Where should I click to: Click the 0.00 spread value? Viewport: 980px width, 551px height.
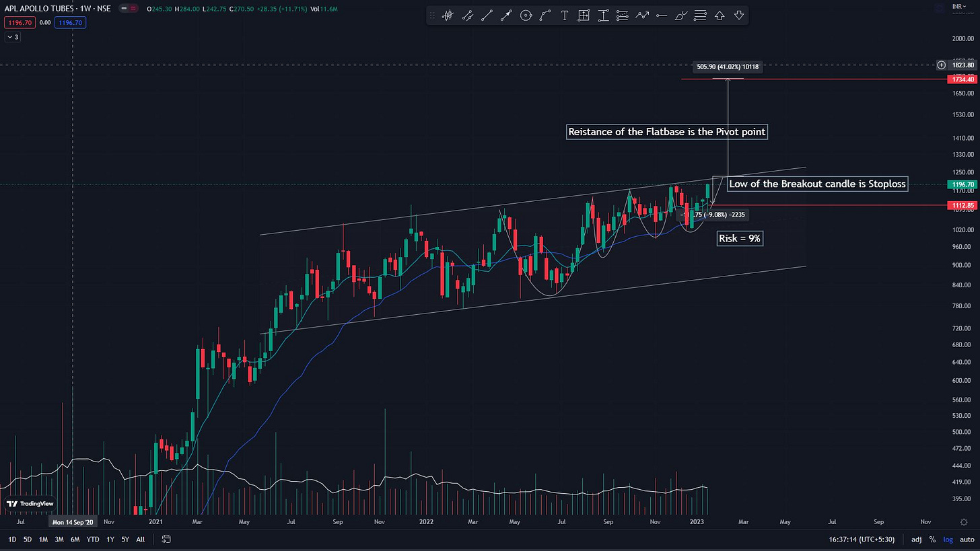coord(45,22)
